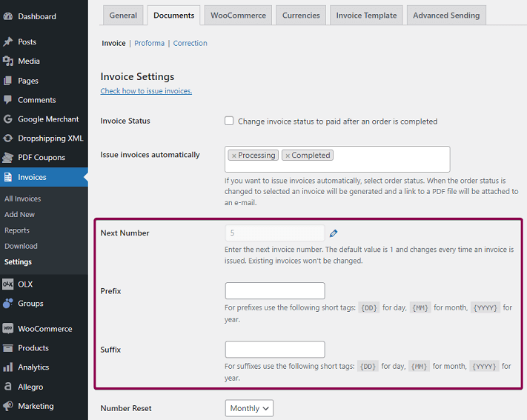Open the issue invoices automatically status selector
The image size is (527, 420).
pos(391,159)
